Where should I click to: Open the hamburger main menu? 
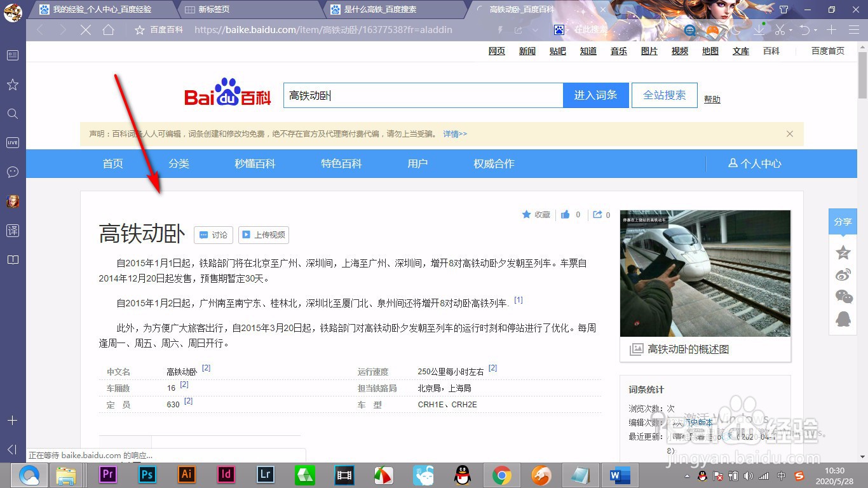[x=853, y=30]
